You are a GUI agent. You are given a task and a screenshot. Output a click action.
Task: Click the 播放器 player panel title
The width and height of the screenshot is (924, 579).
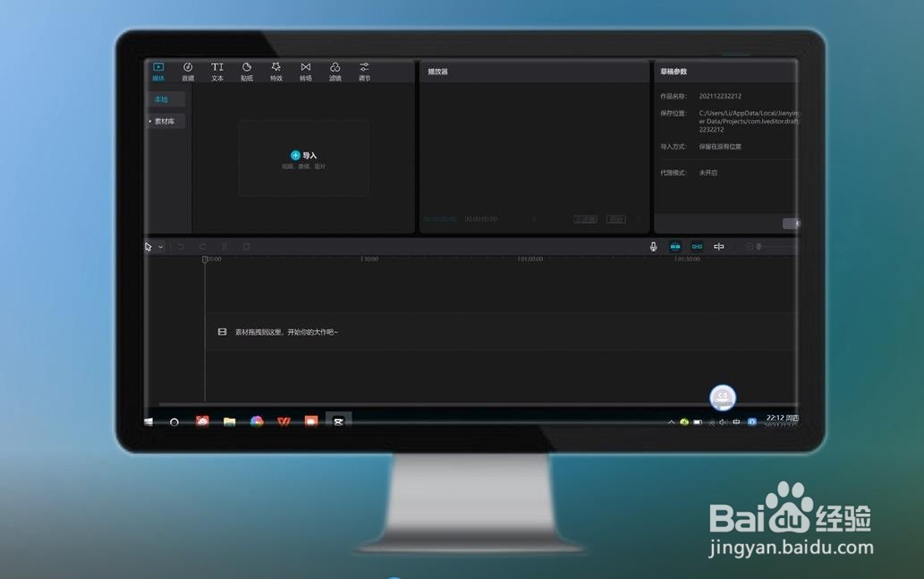tap(437, 72)
